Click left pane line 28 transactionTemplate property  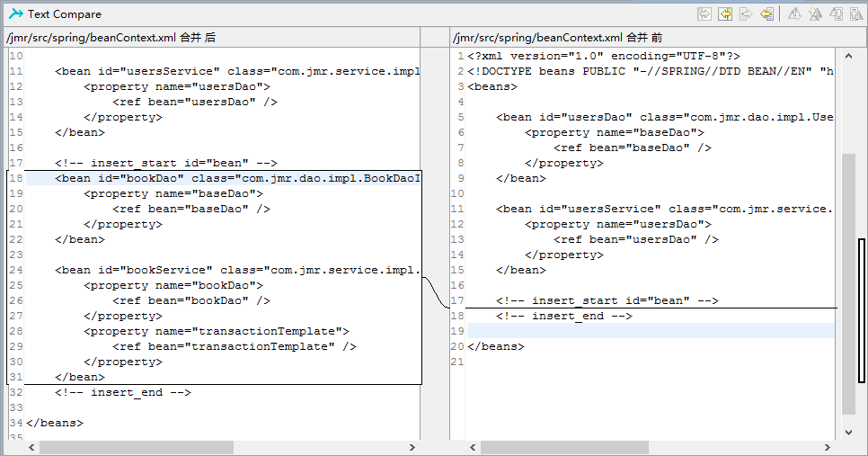(x=217, y=331)
